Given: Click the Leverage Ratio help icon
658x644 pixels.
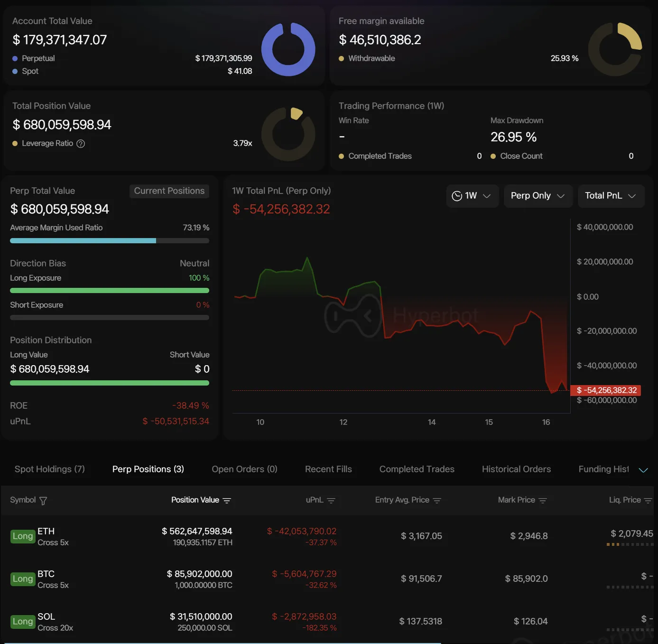Looking at the screenshot, I should (81, 144).
